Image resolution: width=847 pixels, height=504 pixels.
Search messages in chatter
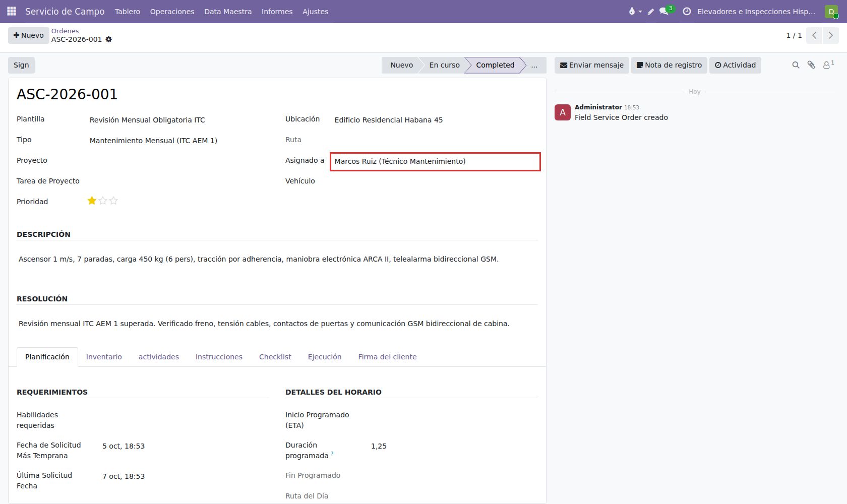(x=796, y=65)
